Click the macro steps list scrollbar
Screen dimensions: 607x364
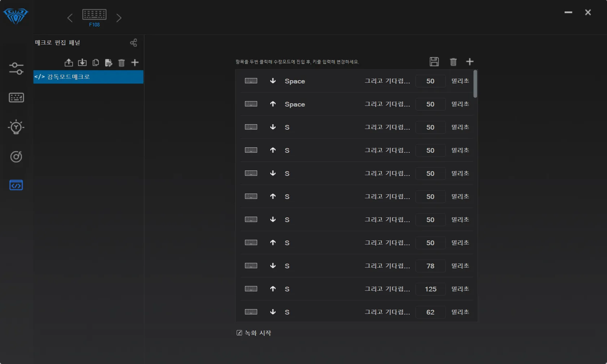(x=475, y=84)
